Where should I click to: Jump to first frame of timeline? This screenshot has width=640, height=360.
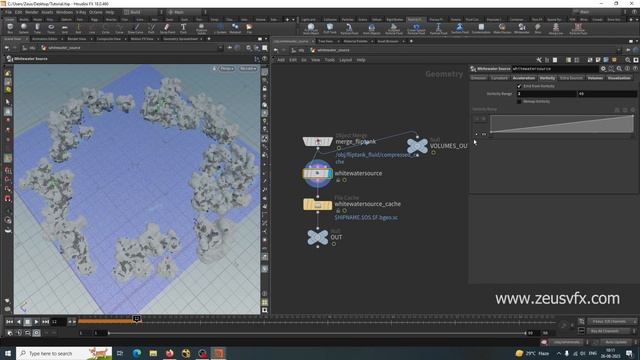(9, 322)
